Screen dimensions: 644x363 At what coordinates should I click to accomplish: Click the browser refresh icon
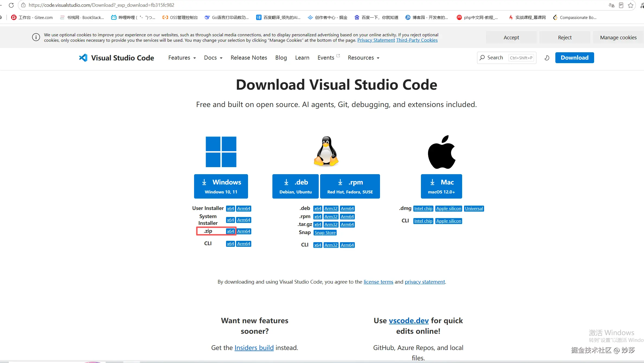coord(11,5)
